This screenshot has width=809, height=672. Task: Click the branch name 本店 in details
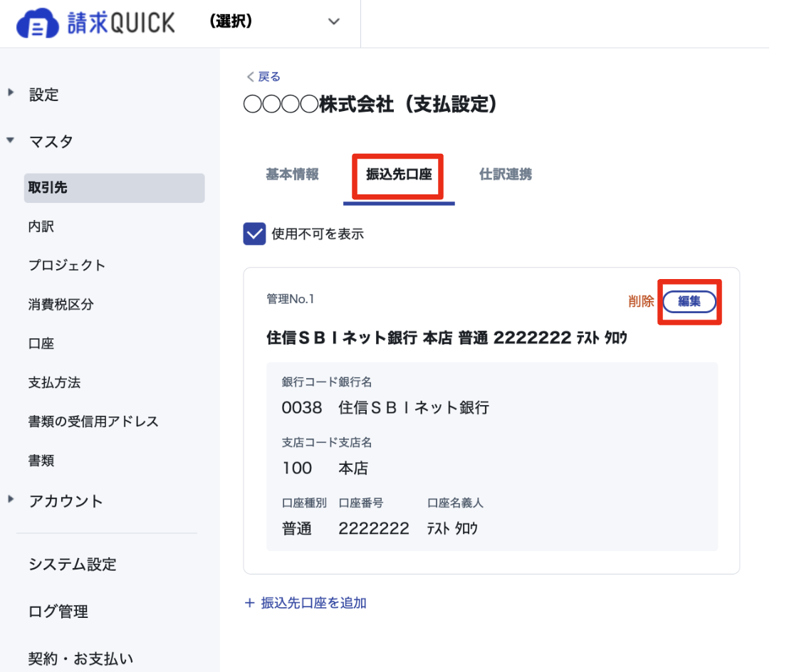[x=353, y=468]
